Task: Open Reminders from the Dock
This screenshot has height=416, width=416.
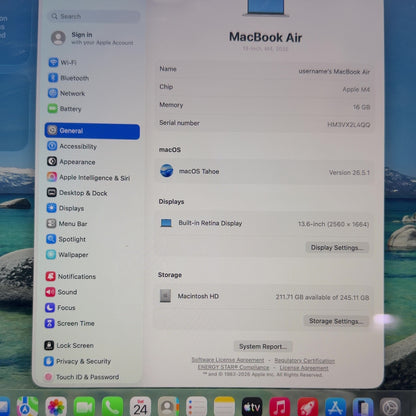Action: click(196, 407)
